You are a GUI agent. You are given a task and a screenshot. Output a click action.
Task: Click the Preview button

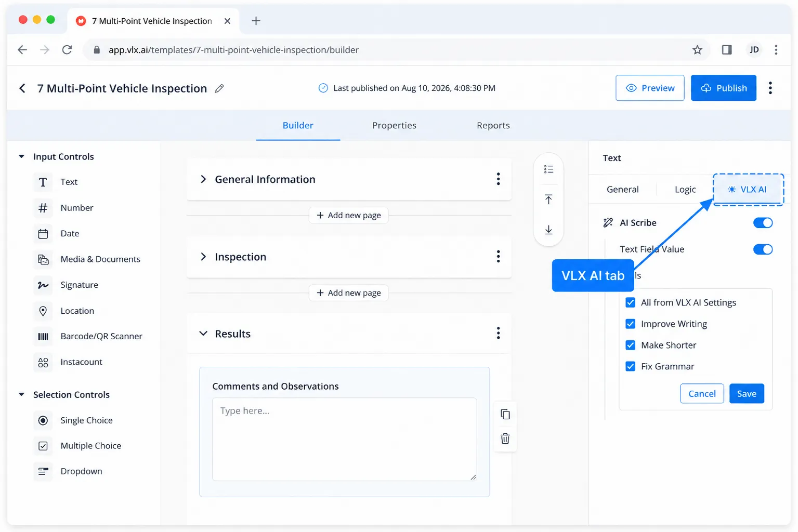pos(650,88)
